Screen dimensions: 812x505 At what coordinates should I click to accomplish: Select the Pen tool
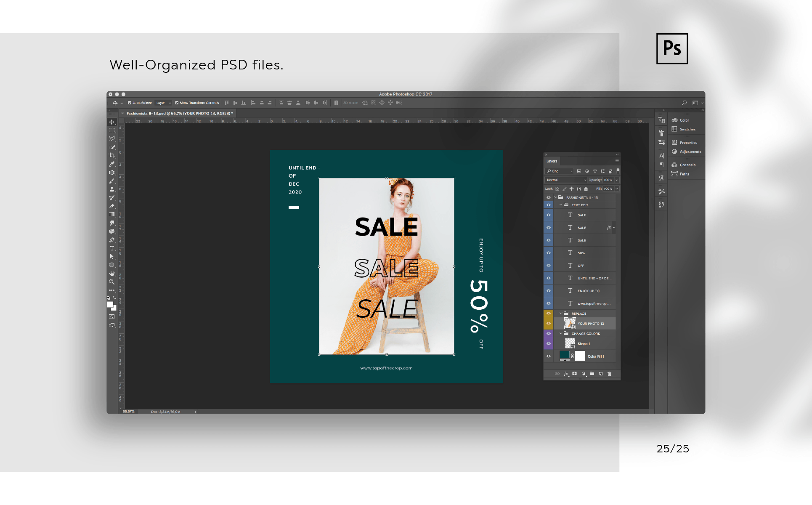click(x=112, y=240)
